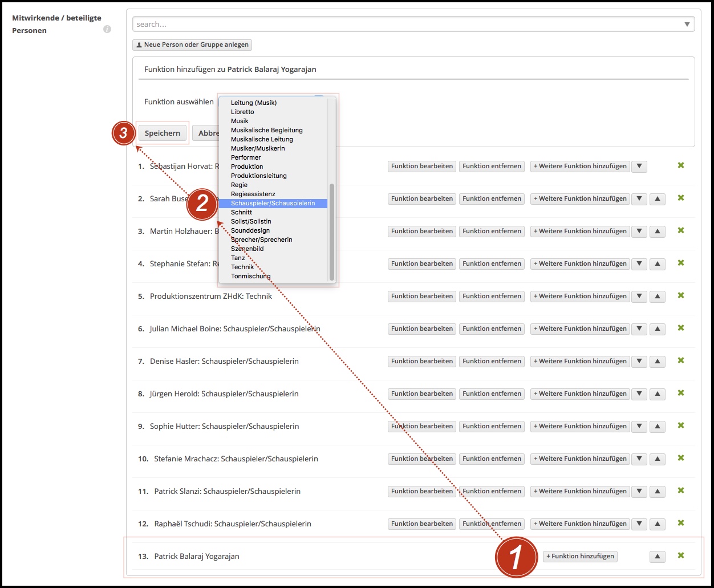Move Sebastijan Horvat down with arrow icon

[x=639, y=167]
